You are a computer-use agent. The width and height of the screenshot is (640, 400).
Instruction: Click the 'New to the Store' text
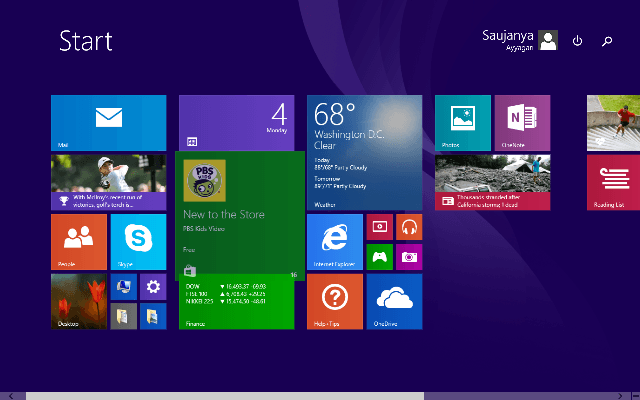pos(224,214)
